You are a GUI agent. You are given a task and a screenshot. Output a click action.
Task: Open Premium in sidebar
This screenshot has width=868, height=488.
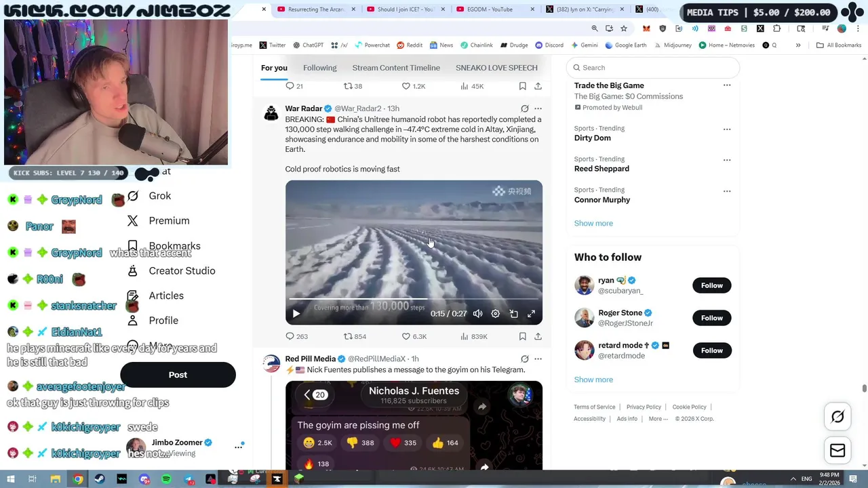point(159,221)
